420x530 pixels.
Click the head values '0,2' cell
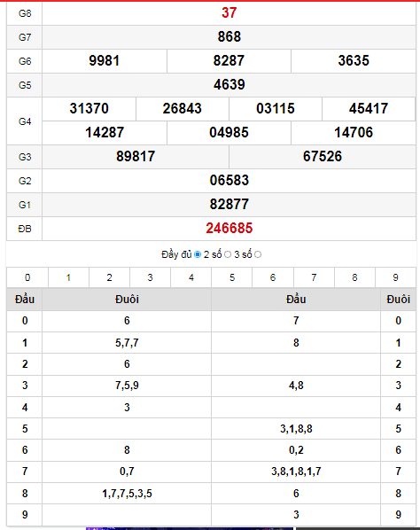[296, 450]
